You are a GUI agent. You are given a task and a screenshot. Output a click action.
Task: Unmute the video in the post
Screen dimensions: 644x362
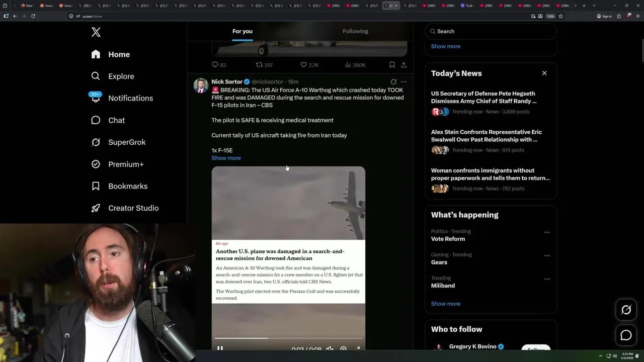pyautogui.click(x=330, y=348)
